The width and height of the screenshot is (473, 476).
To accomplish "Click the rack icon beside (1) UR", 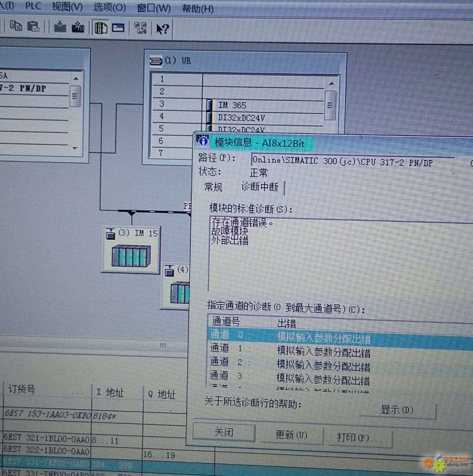I will 156,61.
